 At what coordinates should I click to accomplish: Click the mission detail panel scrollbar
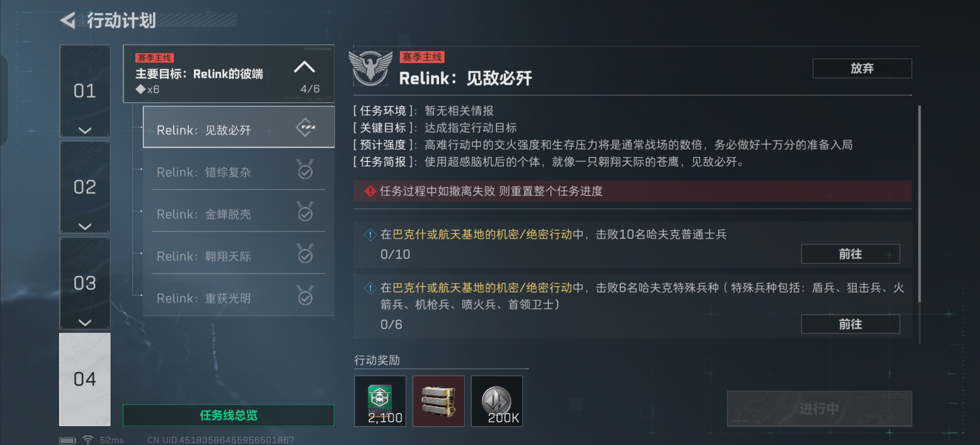919,204
